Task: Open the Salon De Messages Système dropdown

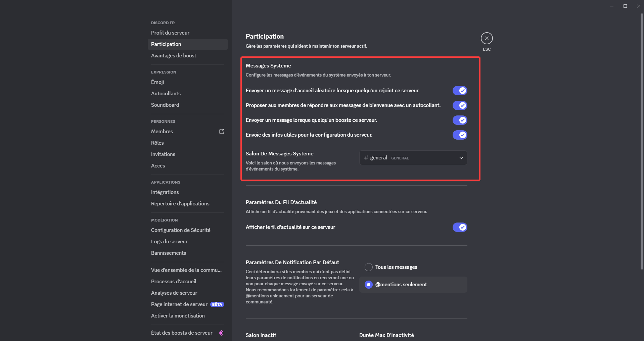Action: coord(412,158)
